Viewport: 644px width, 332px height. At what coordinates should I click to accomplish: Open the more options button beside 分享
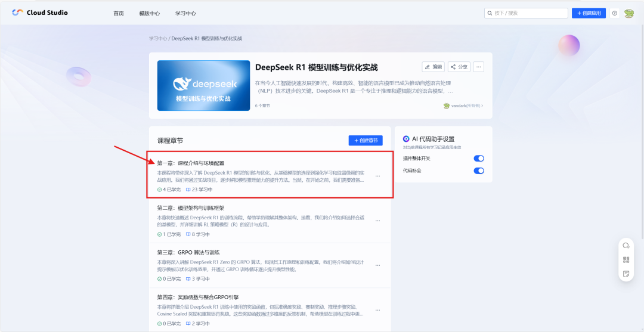[x=478, y=67]
